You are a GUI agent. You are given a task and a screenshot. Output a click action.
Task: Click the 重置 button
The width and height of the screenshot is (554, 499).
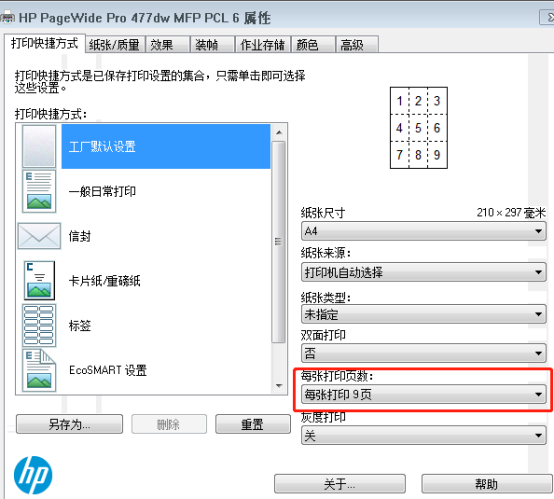click(x=253, y=424)
